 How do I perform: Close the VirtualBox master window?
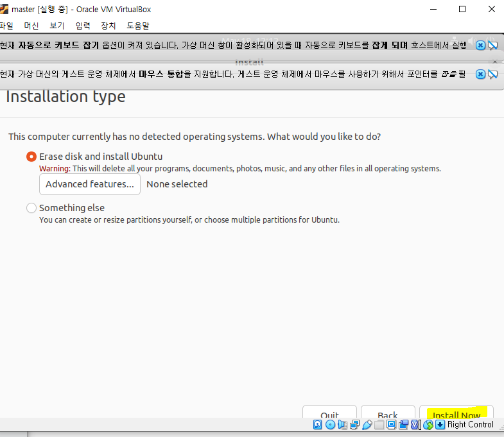[491, 9]
